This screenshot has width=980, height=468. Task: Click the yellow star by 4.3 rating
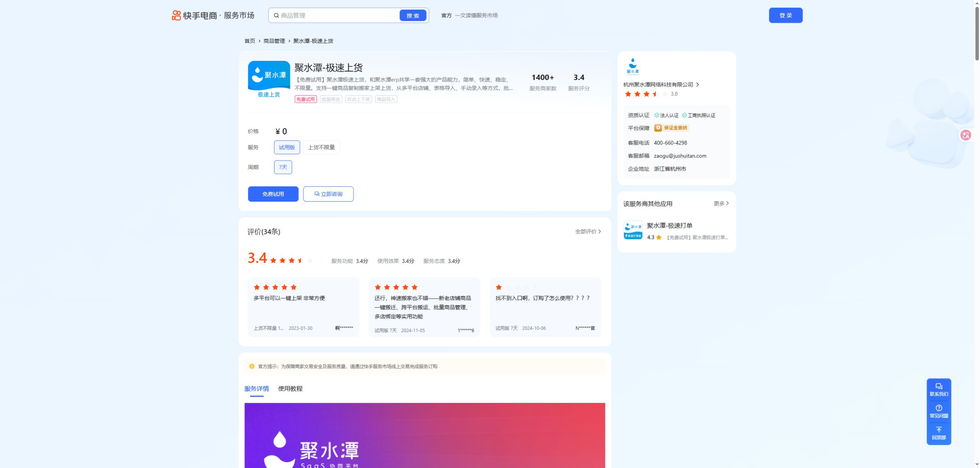click(x=659, y=237)
